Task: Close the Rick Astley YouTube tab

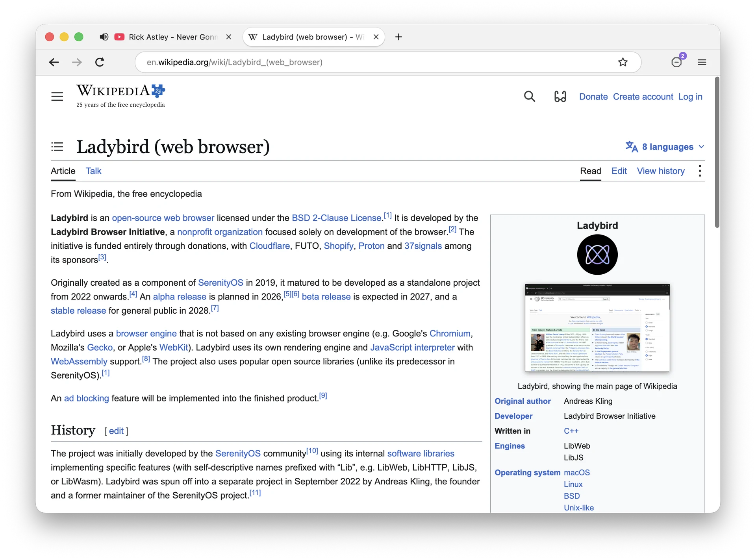Action: (229, 37)
